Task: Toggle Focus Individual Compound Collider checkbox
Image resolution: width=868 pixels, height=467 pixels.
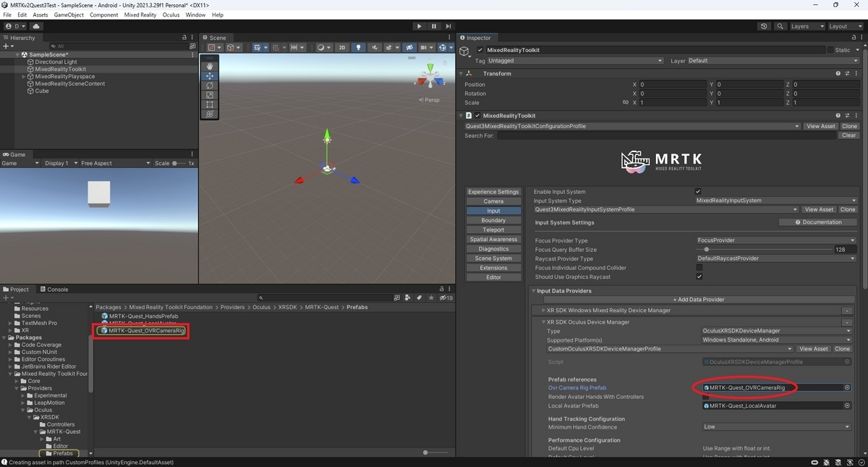Action: tap(699, 267)
